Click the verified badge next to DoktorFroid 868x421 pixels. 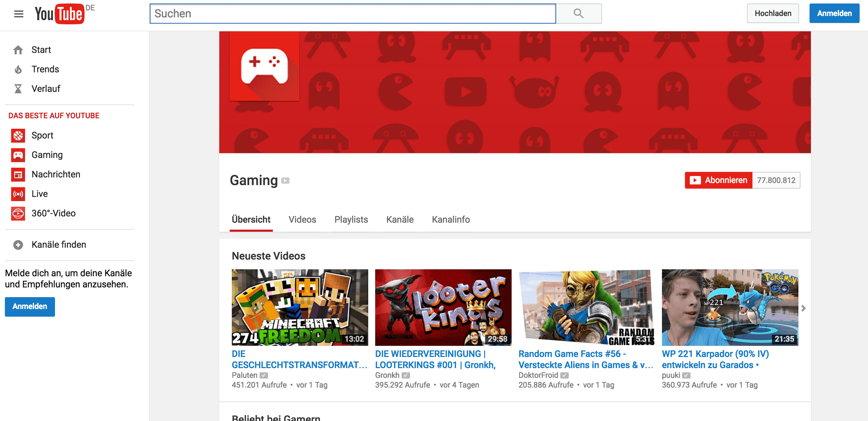click(565, 375)
